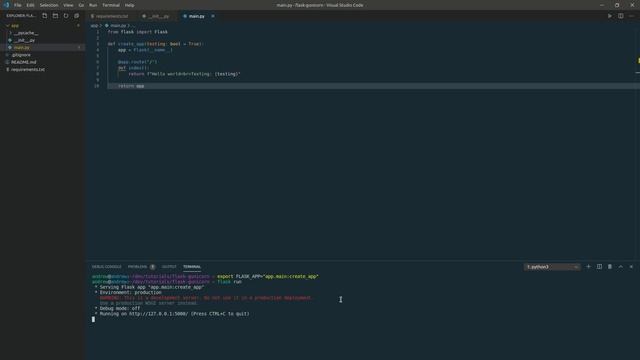
Task: Refresh the Explorer file tree
Action: point(66,16)
